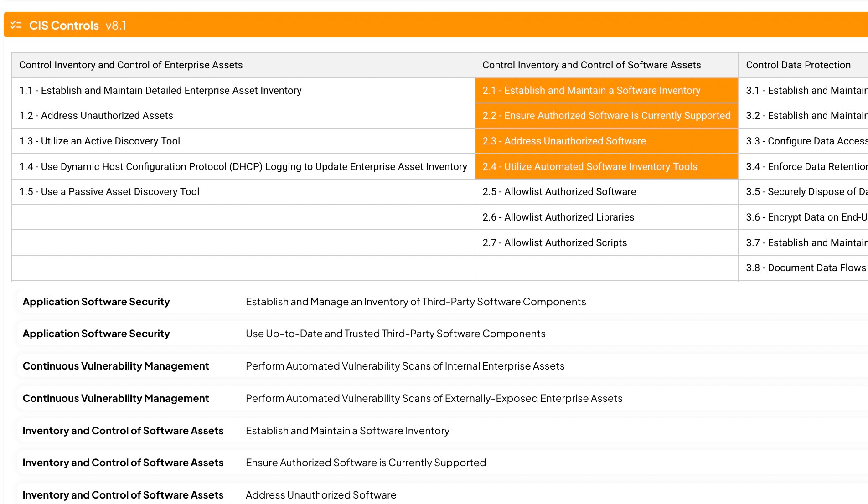Viewport: 868px width, 504px height.
Task: Open row Establish and Manage an Inventory of Third-Party Software Components
Action: pyautogui.click(x=442, y=302)
